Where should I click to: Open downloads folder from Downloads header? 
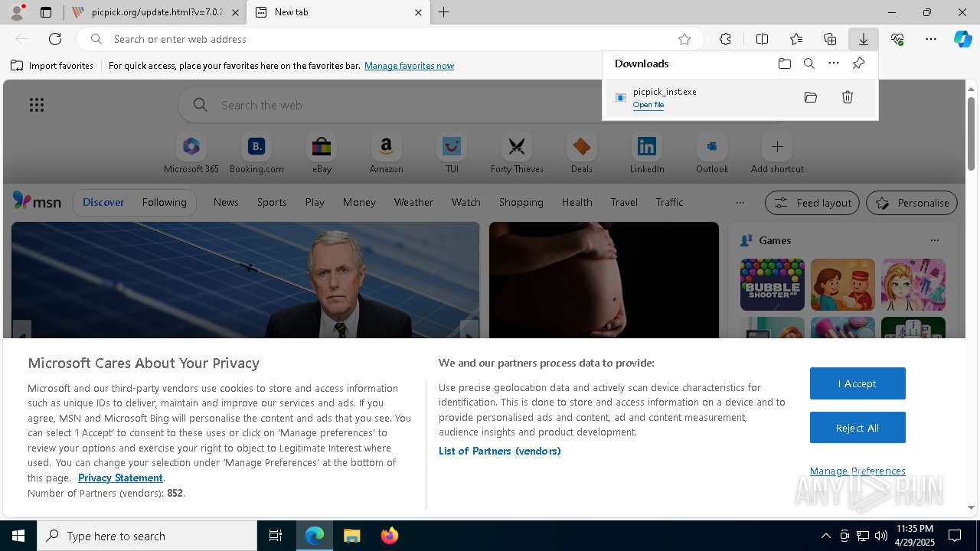[785, 64]
